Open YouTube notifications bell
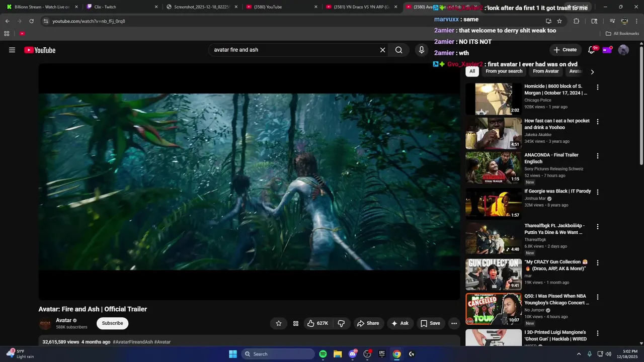Viewport: 644px width, 362px height. click(x=592, y=50)
